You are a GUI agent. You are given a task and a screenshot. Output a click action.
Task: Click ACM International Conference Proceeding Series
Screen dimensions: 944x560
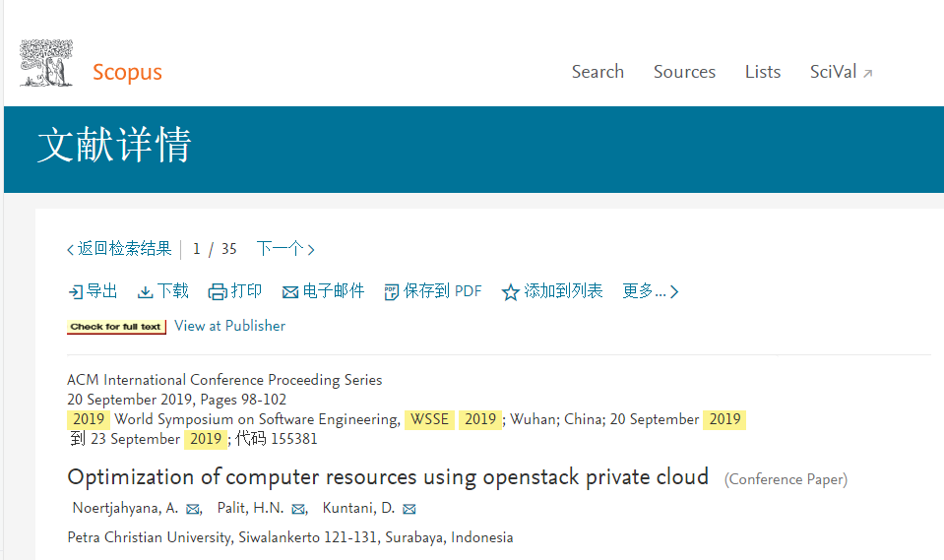pos(224,379)
